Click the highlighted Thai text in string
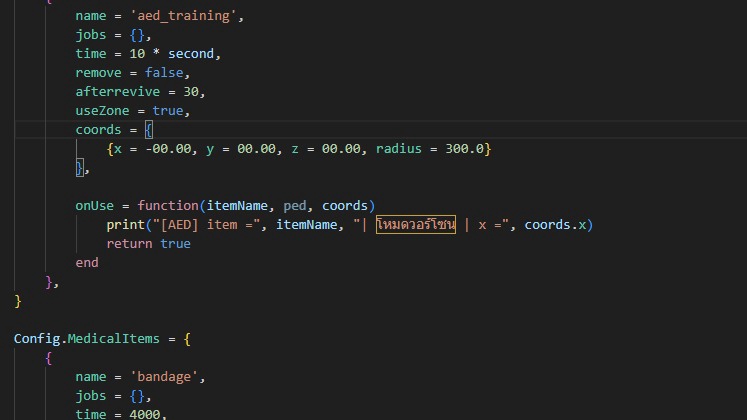Viewport: 747px width, 420px height. pos(415,225)
